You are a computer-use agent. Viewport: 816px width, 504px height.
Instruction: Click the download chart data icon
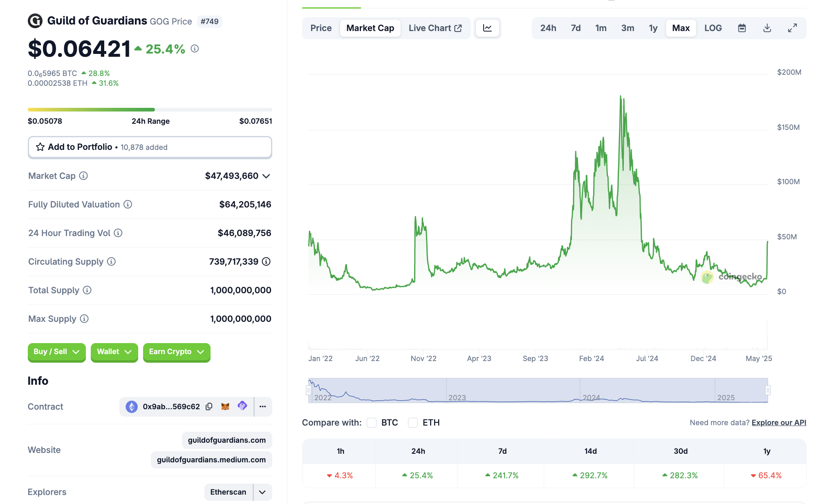767,28
